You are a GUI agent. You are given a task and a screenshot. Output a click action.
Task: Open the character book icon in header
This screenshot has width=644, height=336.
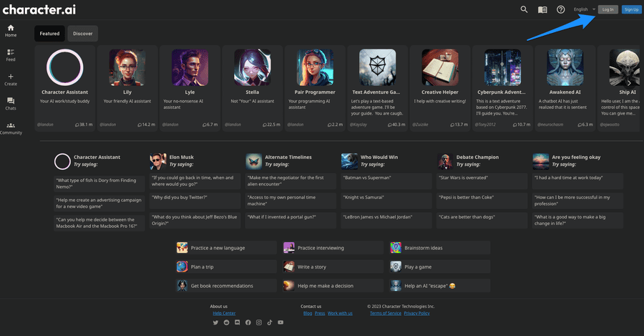pos(542,9)
